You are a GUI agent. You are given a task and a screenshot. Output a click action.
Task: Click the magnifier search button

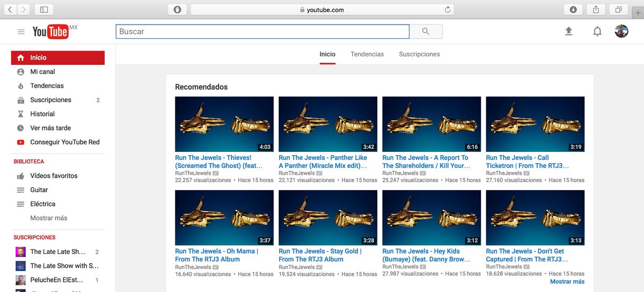pos(426,32)
